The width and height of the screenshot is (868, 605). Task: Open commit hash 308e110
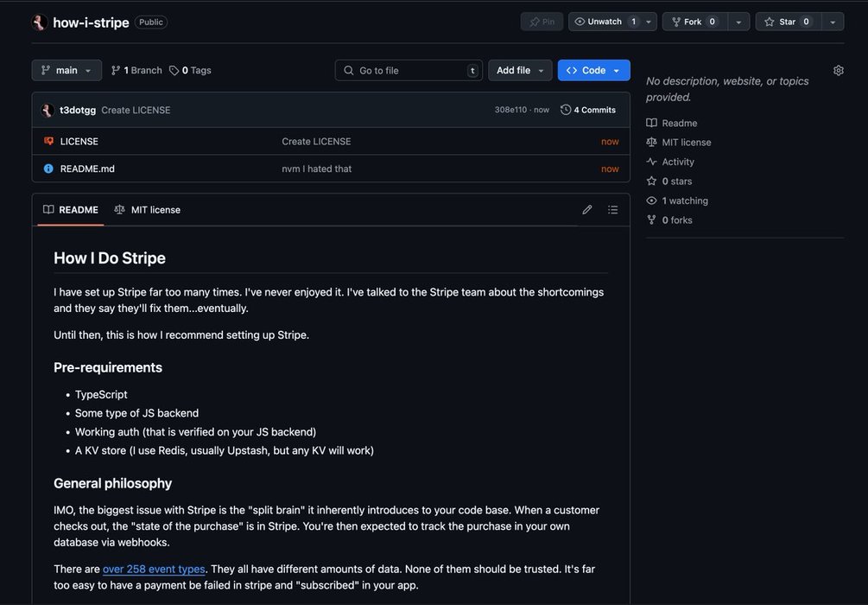(x=510, y=110)
